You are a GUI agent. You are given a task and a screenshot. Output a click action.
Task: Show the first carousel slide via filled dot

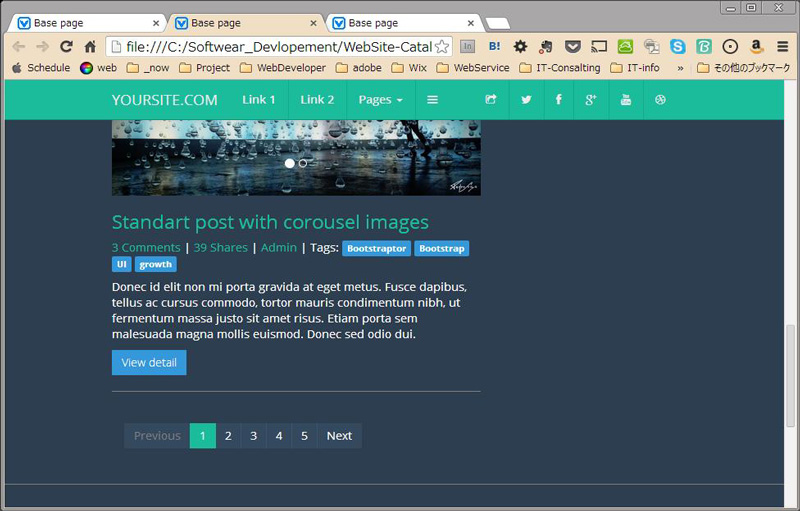[x=290, y=163]
